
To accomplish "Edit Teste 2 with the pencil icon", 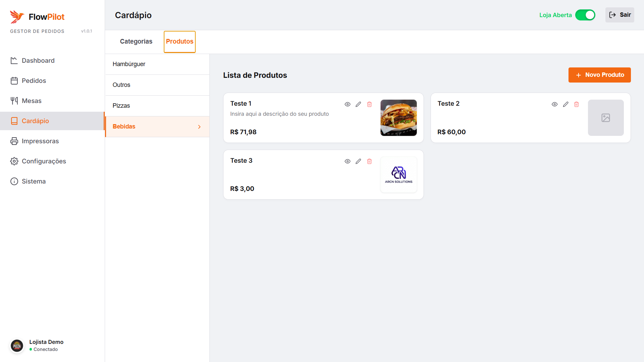I will 565,104.
